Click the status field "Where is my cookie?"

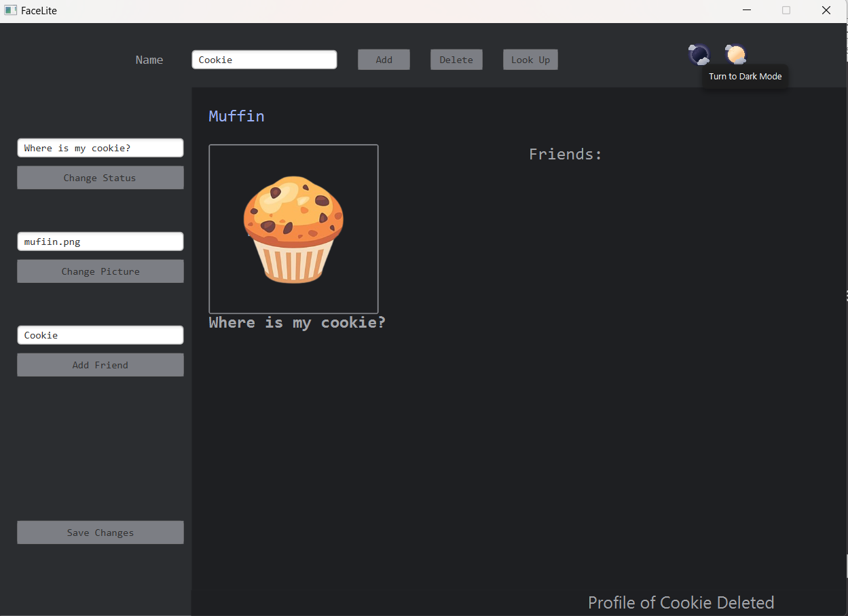click(x=100, y=148)
